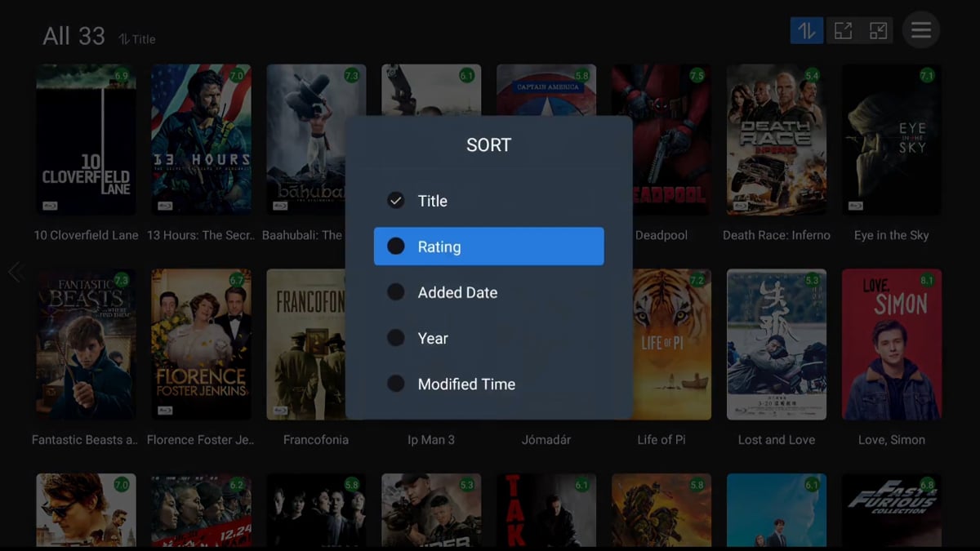Click the expand poster size icon

[x=842, y=31]
